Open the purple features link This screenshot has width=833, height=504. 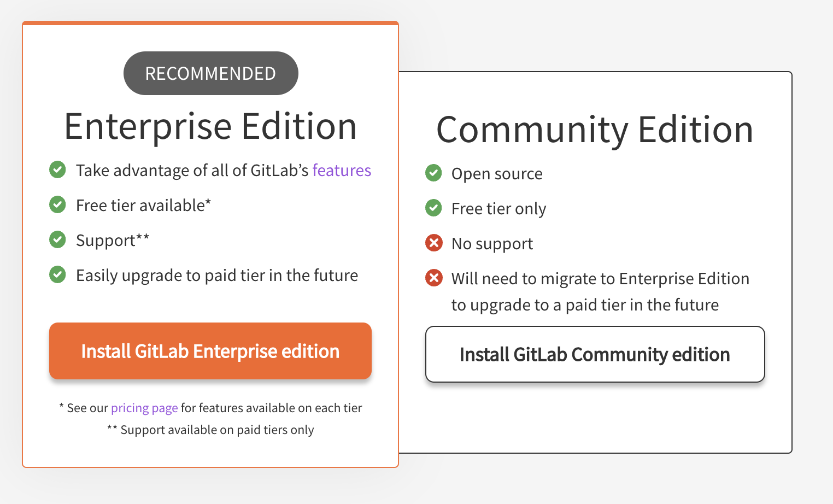point(342,171)
